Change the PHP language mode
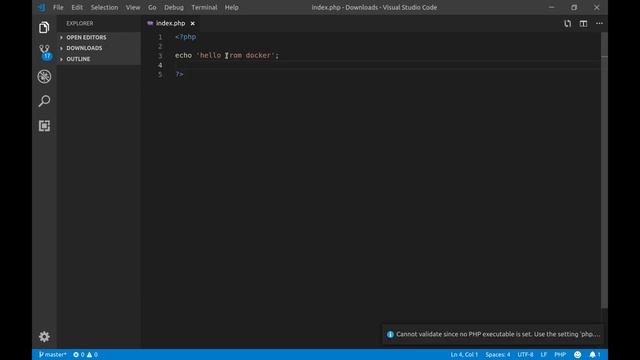 (x=560, y=354)
